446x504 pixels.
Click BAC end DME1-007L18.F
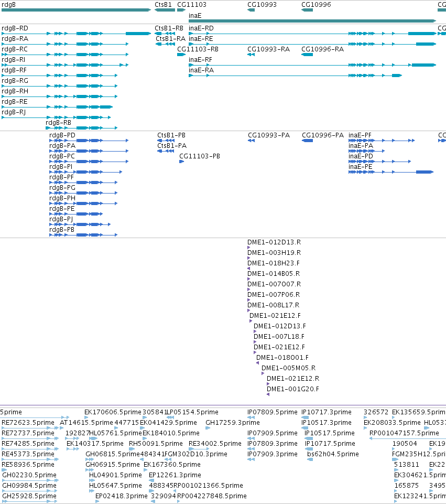[279, 337]
